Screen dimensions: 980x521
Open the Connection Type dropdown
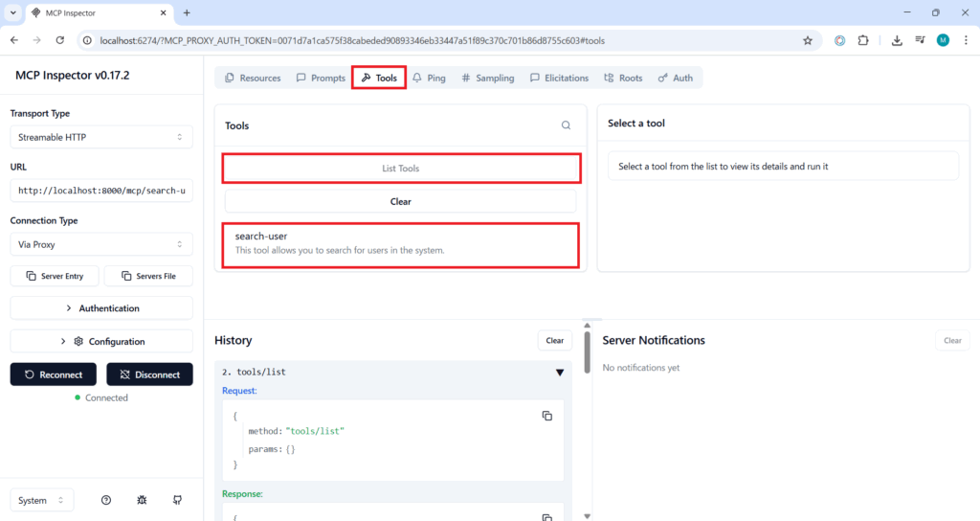click(101, 244)
